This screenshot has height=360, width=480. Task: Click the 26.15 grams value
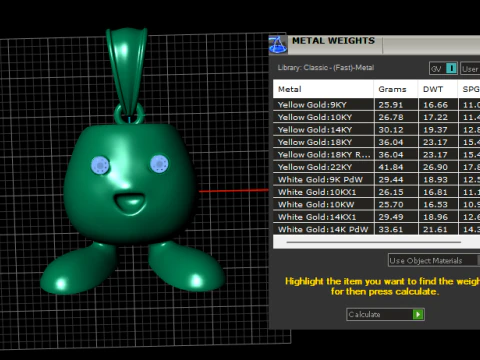coord(391,192)
